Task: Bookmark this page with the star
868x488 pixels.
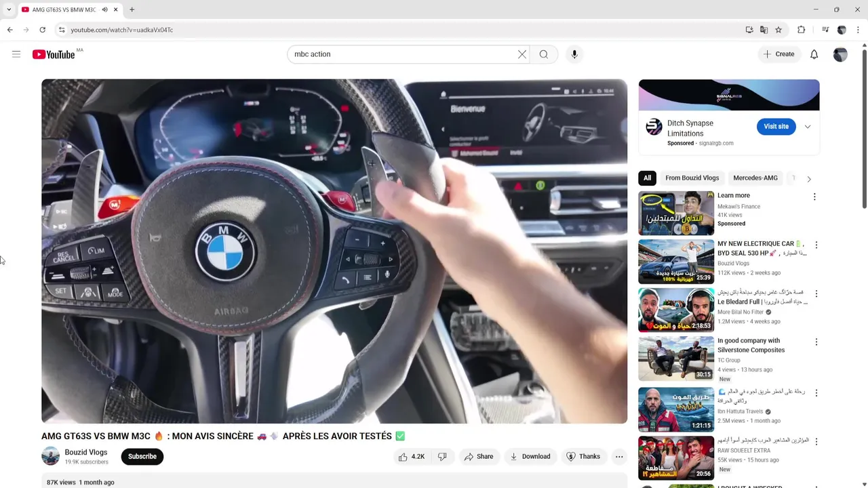Action: (x=778, y=30)
